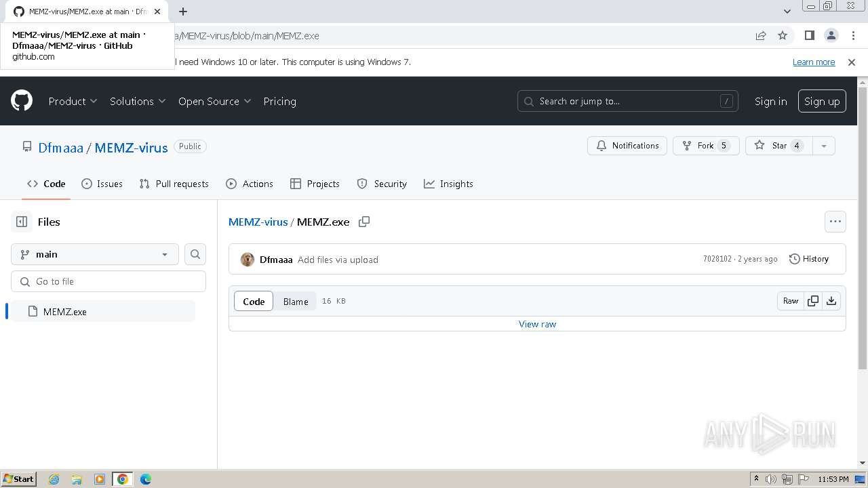Switch to the Actions tab

[x=250, y=184]
